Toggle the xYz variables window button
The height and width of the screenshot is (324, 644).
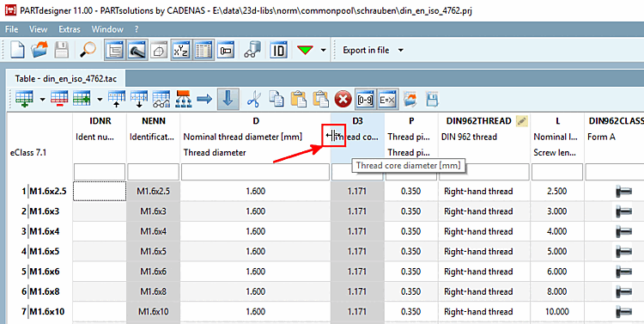(180, 50)
